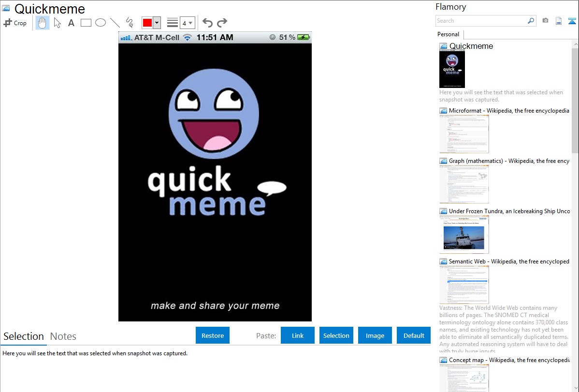This screenshot has height=392, width=579.
Task: Click the icon next to Graph (mathematics) entry
Action: (443, 161)
